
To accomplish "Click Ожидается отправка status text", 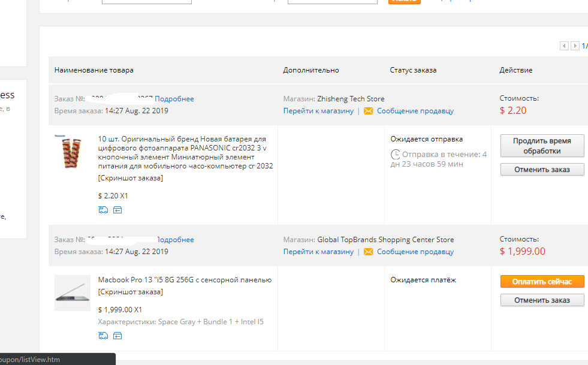I will [426, 139].
